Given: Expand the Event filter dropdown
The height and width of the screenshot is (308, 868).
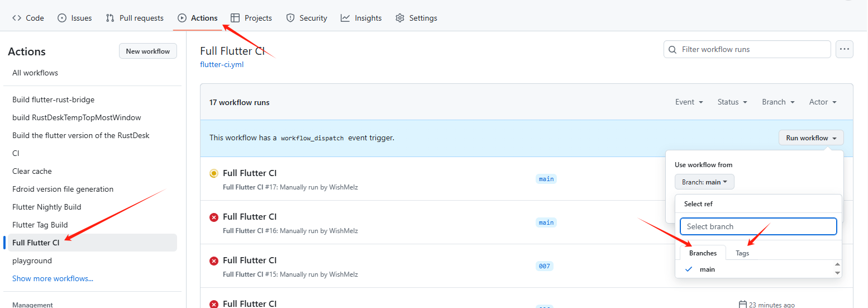Looking at the screenshot, I should [689, 102].
